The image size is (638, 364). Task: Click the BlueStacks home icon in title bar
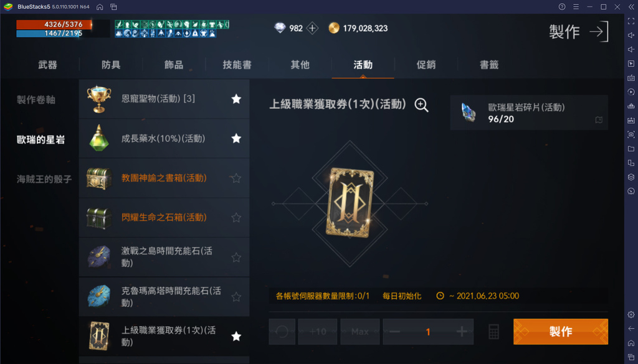[100, 7]
